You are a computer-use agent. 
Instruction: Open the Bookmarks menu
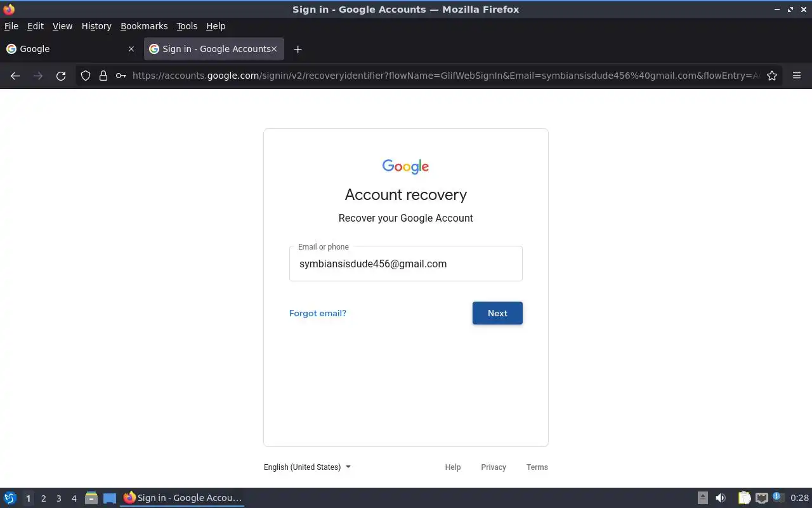[144, 26]
